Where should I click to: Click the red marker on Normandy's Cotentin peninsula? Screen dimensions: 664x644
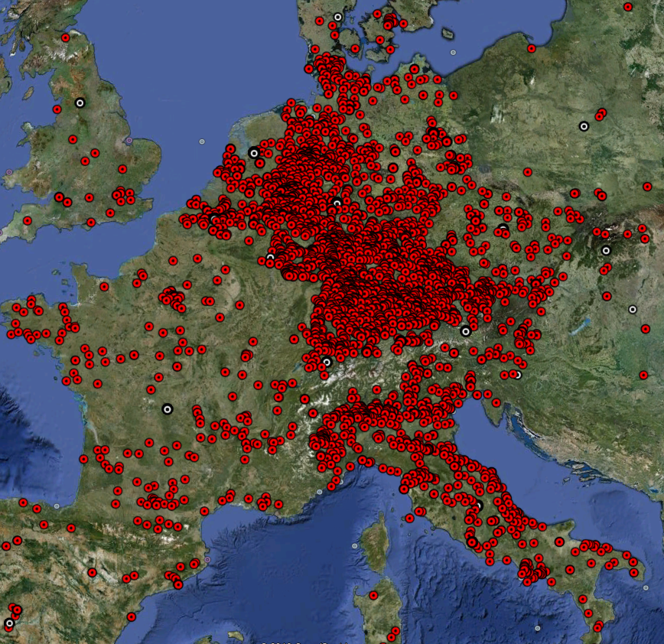click(104, 287)
